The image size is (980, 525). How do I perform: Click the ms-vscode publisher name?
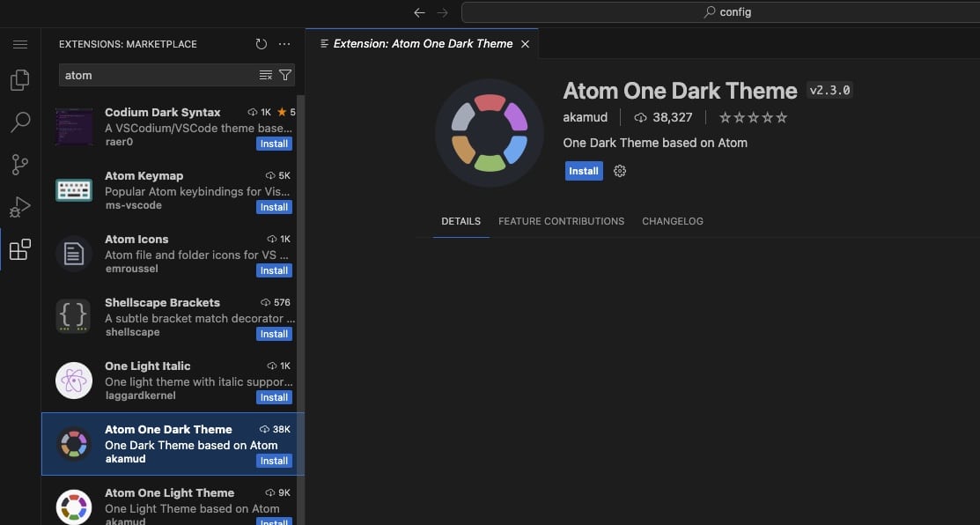(x=133, y=205)
